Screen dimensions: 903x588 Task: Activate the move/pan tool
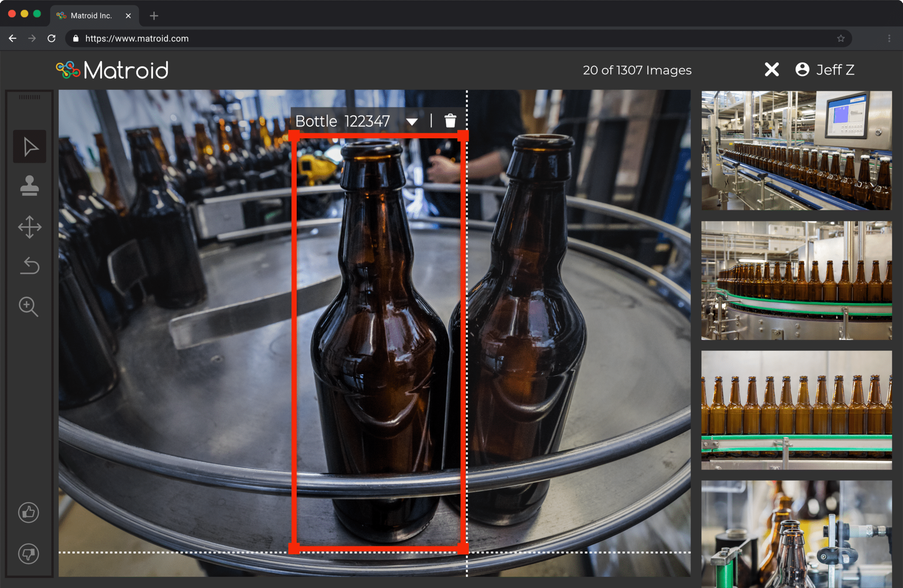click(30, 227)
